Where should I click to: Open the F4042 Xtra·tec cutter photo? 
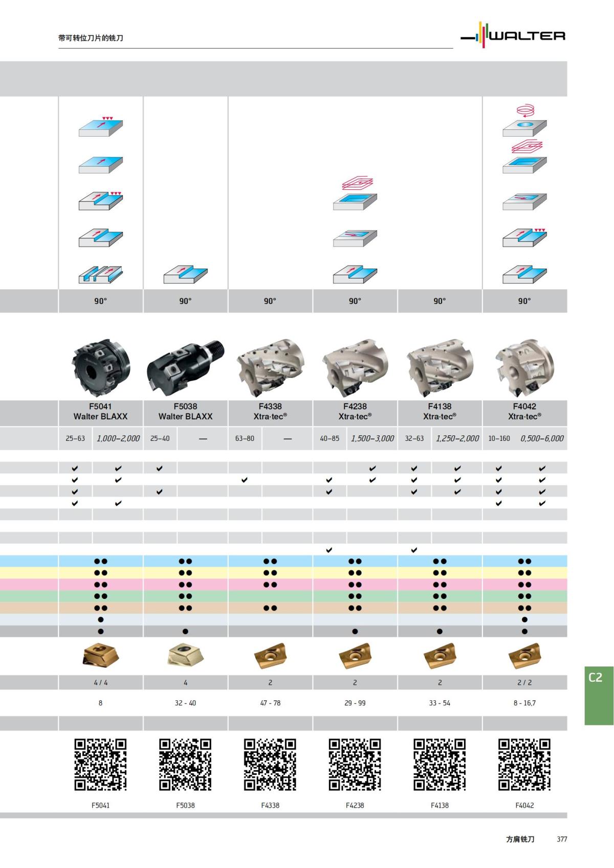coord(524,367)
